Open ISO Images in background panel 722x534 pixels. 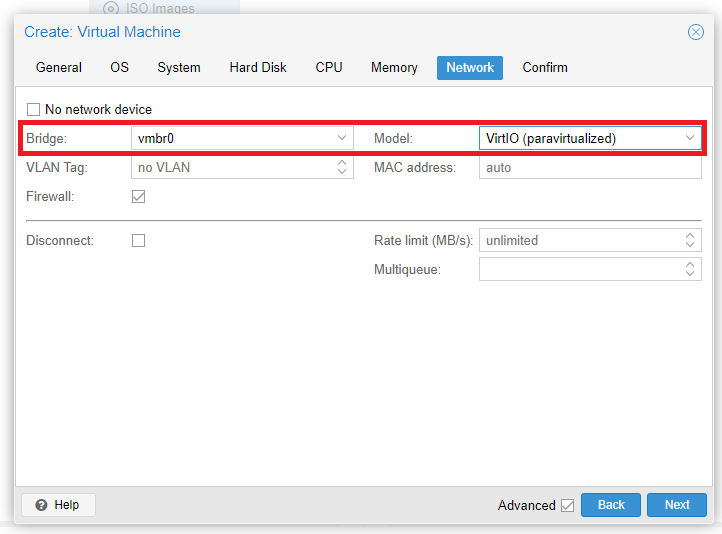point(160,8)
